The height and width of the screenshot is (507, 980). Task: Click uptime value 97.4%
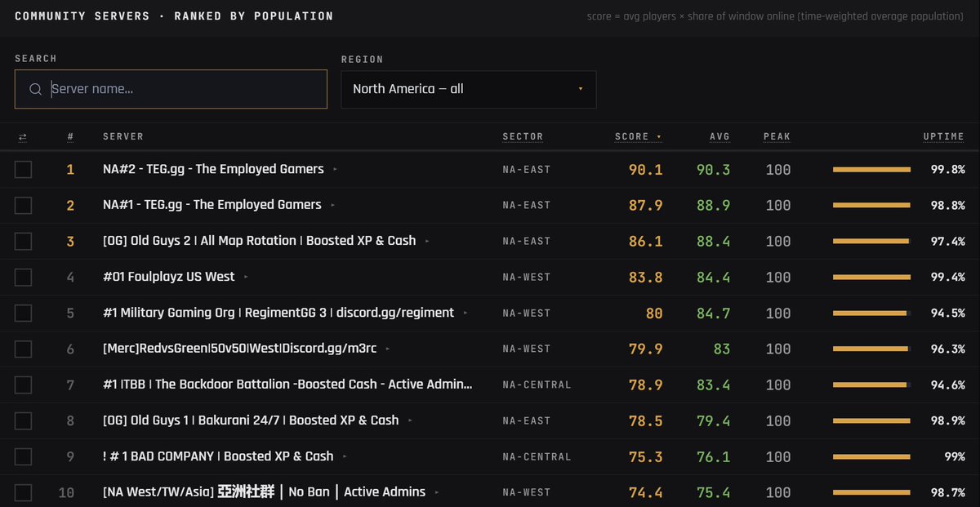tap(948, 242)
